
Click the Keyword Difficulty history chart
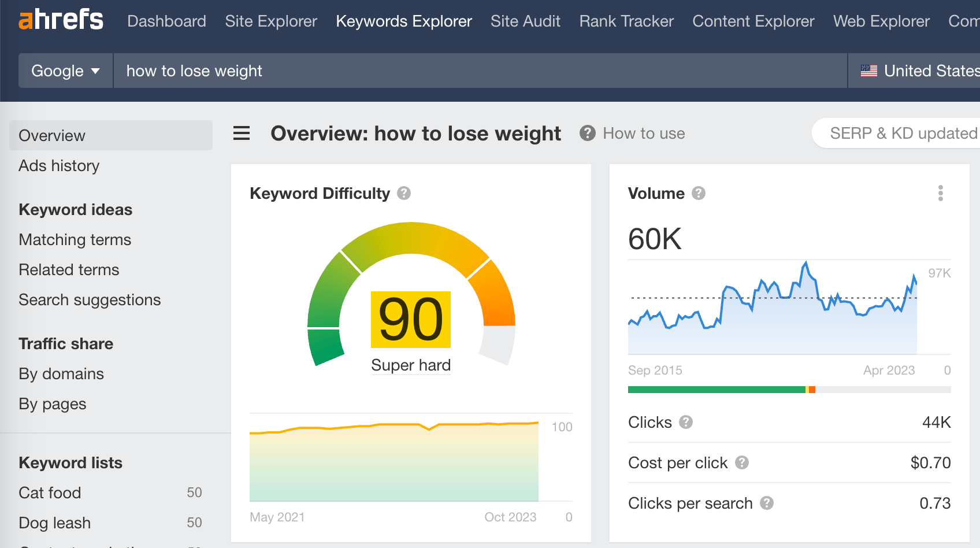[394, 461]
